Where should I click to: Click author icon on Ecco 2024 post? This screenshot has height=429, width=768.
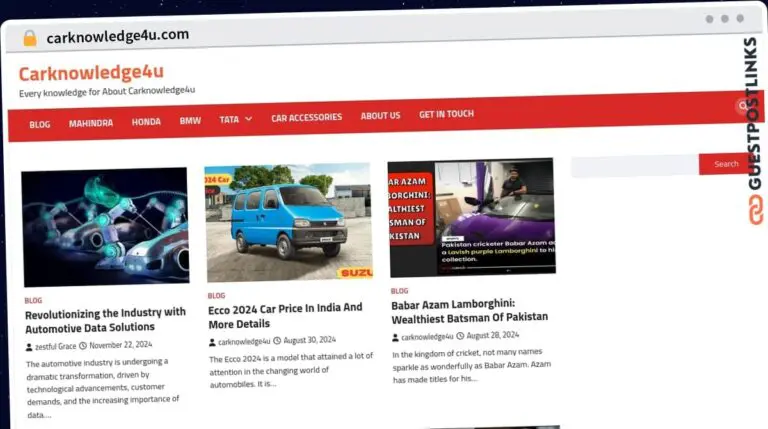pyautogui.click(x=212, y=342)
